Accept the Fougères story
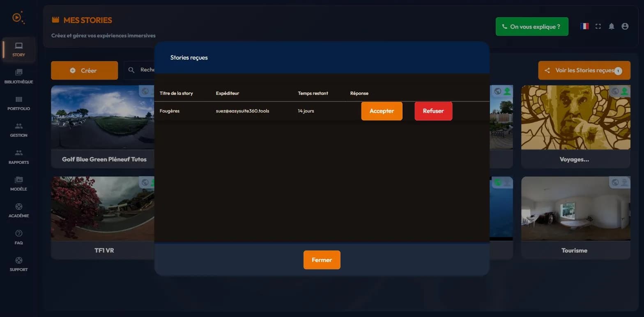 coord(382,111)
